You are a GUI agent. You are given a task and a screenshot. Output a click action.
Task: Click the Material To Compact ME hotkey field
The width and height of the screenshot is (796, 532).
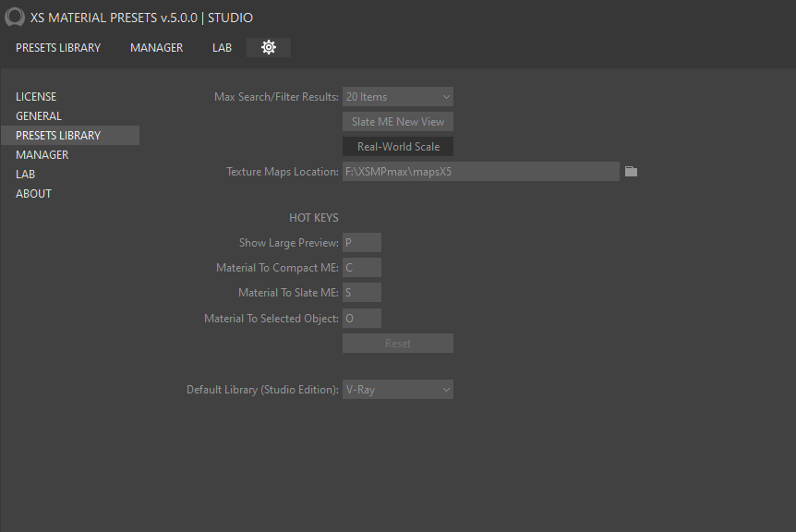(x=362, y=268)
